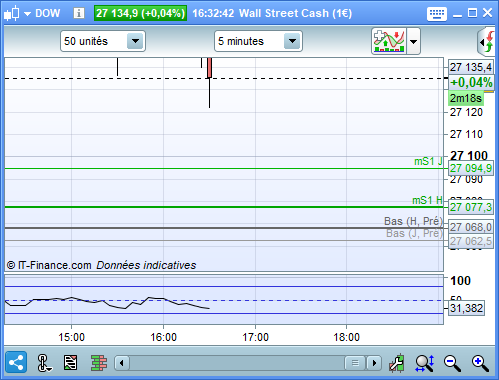Screen dimensions: 499x380
Task: Click the mS1 H price label 27 077,3
Action: coord(471,207)
